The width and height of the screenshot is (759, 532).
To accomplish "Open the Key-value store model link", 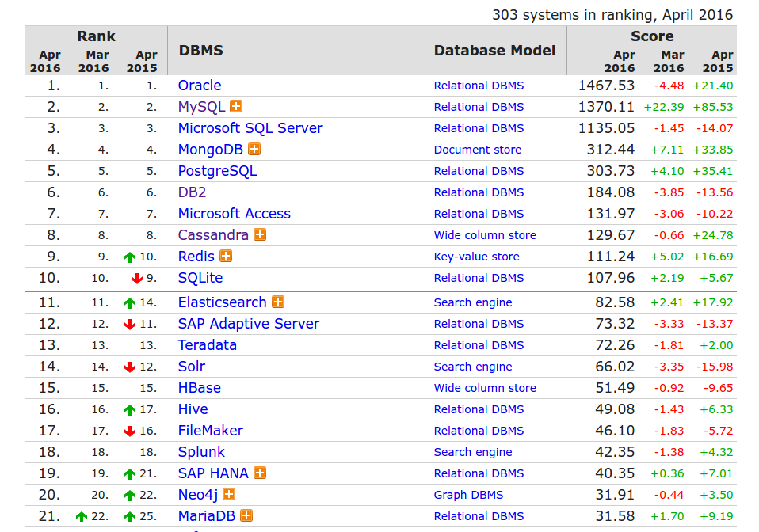I will 477,256.
